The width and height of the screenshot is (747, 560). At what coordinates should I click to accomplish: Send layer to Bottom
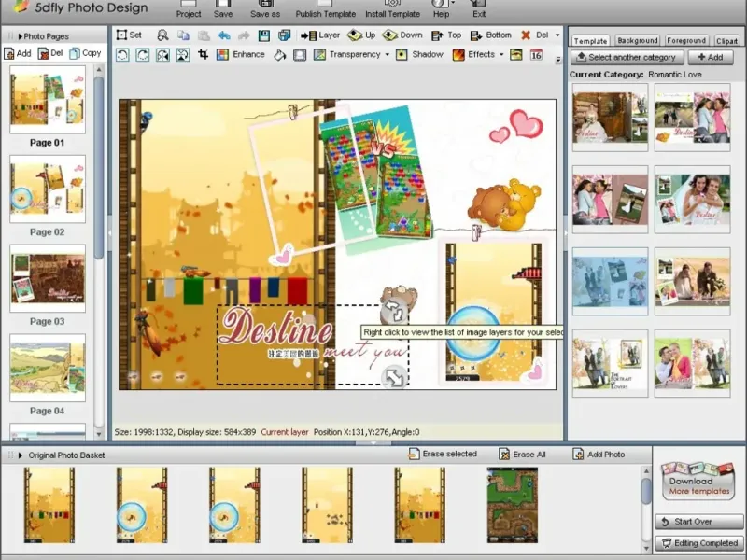point(491,35)
